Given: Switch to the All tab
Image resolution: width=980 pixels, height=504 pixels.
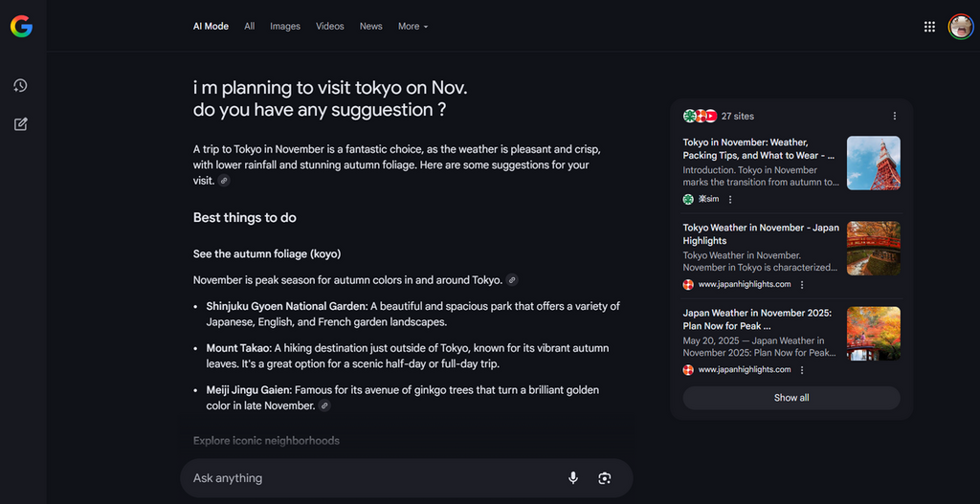Looking at the screenshot, I should (250, 26).
